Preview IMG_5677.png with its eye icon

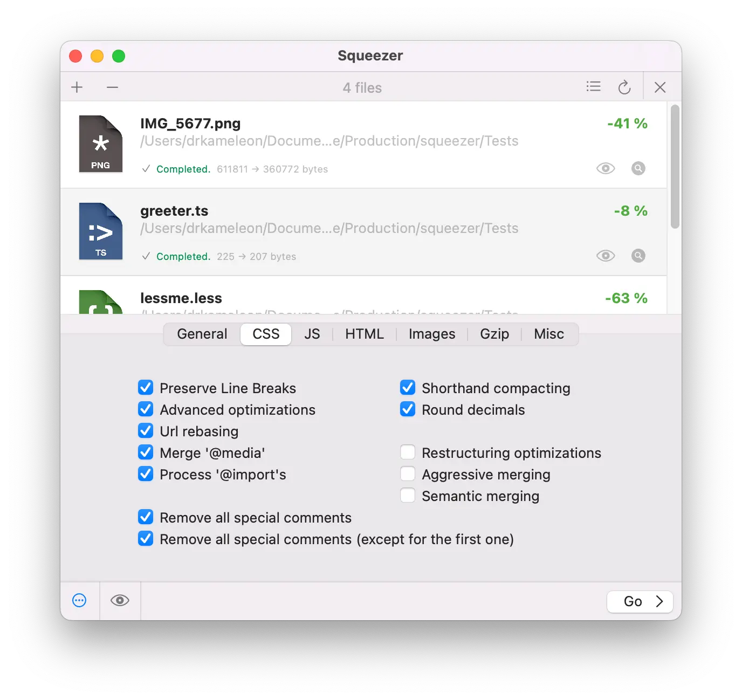pyautogui.click(x=606, y=168)
